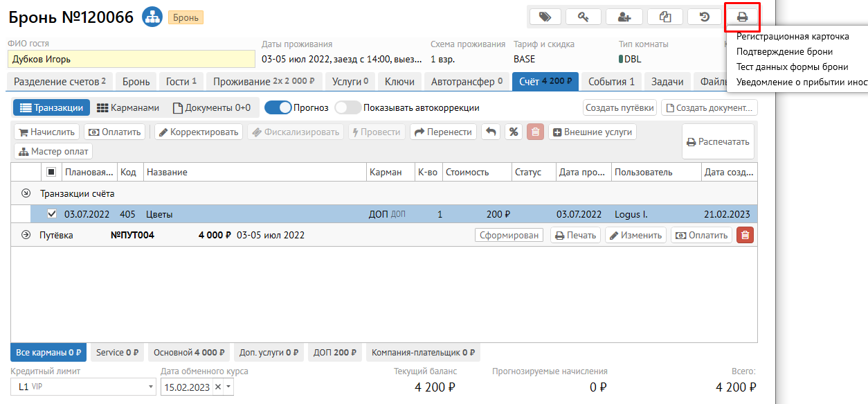Click the copy booking icon button
868x404 pixels.
pyautogui.click(x=664, y=17)
